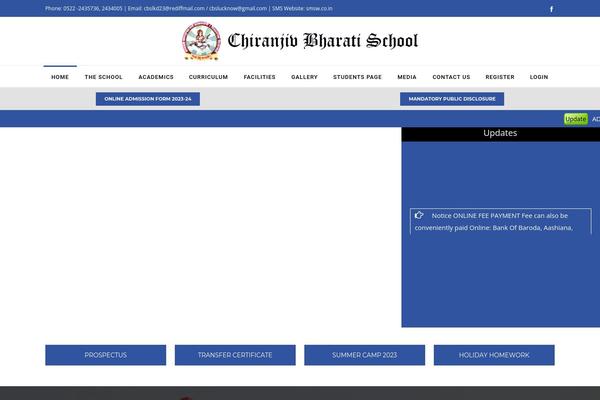Screen dimensions: 600x400
Task: Open the HOLIDAY HOMEWORK button
Action: click(x=494, y=355)
